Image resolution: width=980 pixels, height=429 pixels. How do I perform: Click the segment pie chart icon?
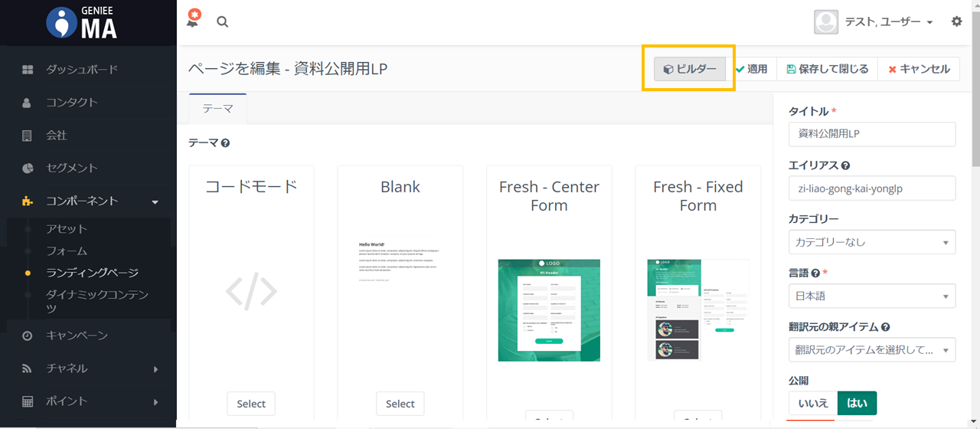[x=28, y=168]
